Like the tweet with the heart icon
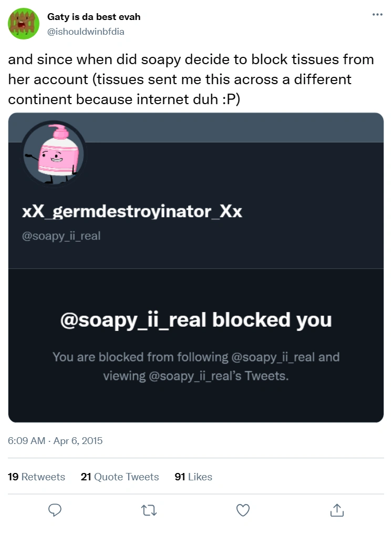Viewport: 392px width, 534px height. [242, 509]
